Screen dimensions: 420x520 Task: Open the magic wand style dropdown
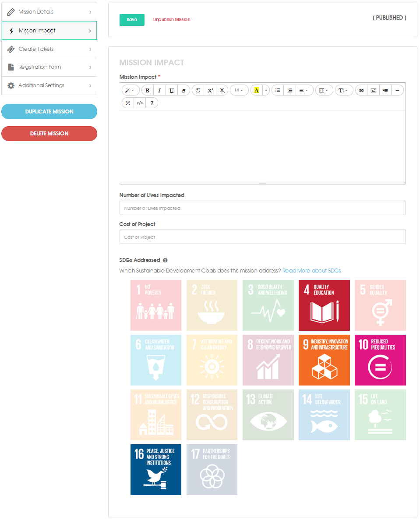(130, 90)
